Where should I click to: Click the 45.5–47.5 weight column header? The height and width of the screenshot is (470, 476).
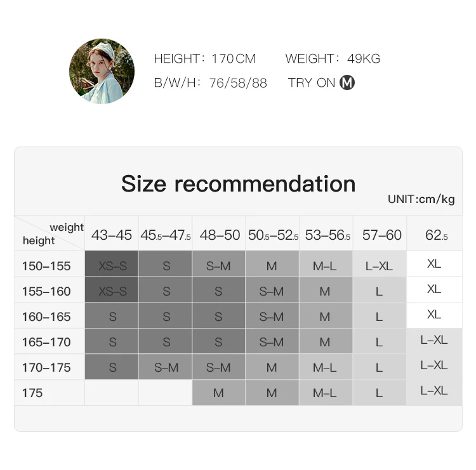[x=166, y=233]
